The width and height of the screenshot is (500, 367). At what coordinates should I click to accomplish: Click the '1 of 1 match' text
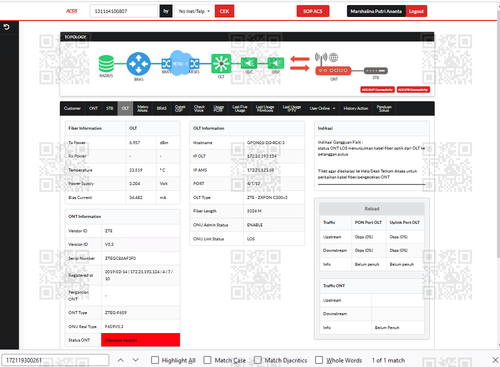pos(388,360)
